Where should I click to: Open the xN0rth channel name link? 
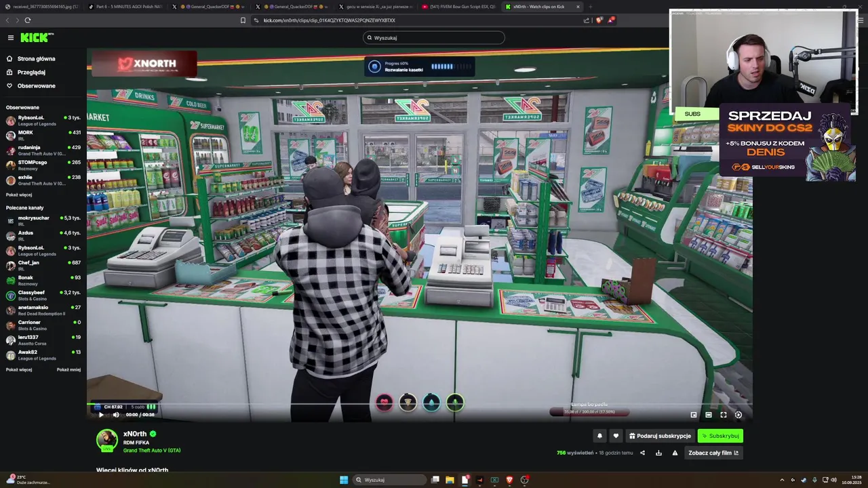point(135,434)
